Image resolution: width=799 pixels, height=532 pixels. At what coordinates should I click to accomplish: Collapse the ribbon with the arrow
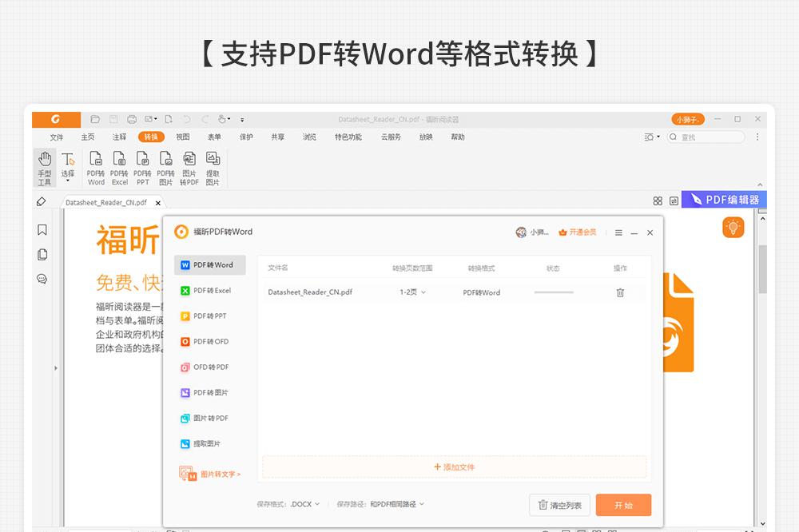point(760,185)
